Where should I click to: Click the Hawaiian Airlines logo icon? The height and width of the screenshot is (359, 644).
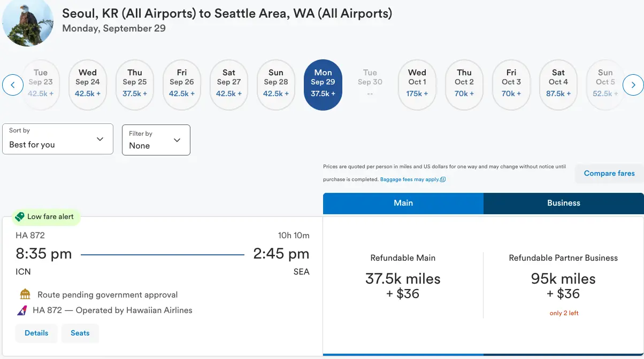pos(22,310)
